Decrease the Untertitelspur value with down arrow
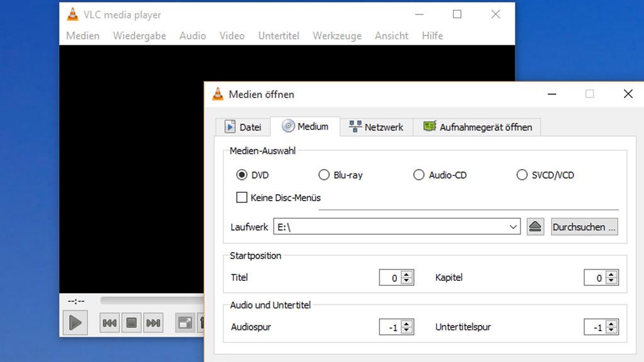 click(611, 331)
